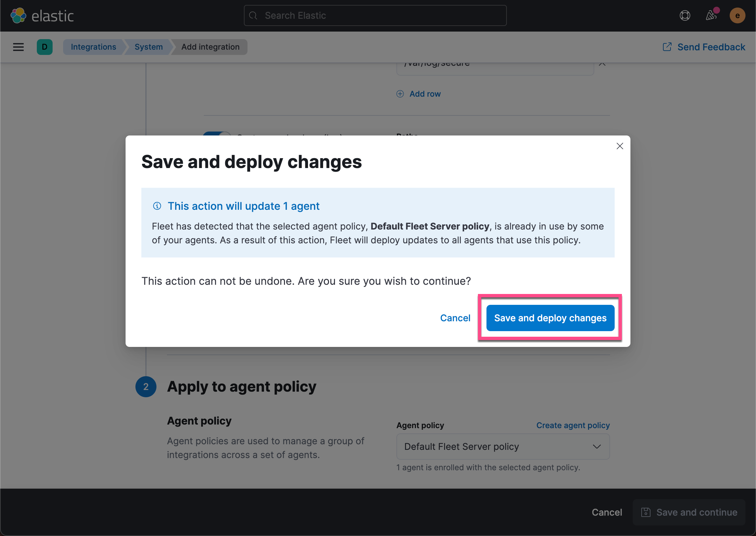This screenshot has height=536, width=756.
Task: Confirm Save and deploy changes
Action: [x=550, y=318]
